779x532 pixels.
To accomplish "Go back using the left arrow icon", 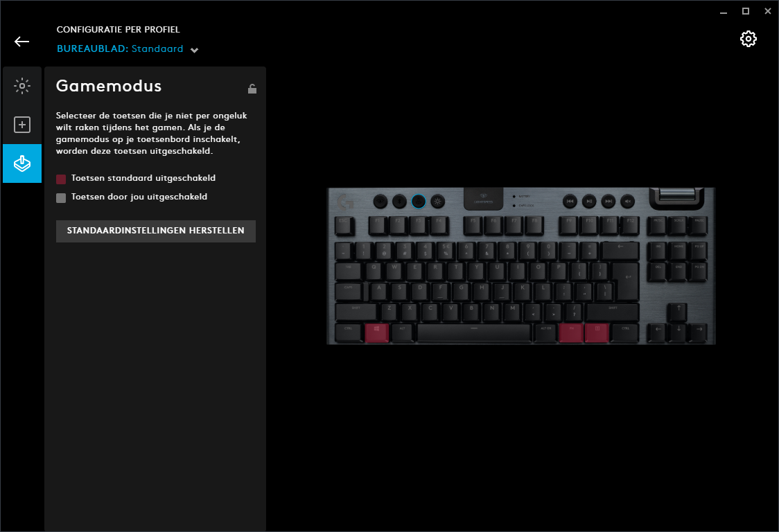I will 22,42.
